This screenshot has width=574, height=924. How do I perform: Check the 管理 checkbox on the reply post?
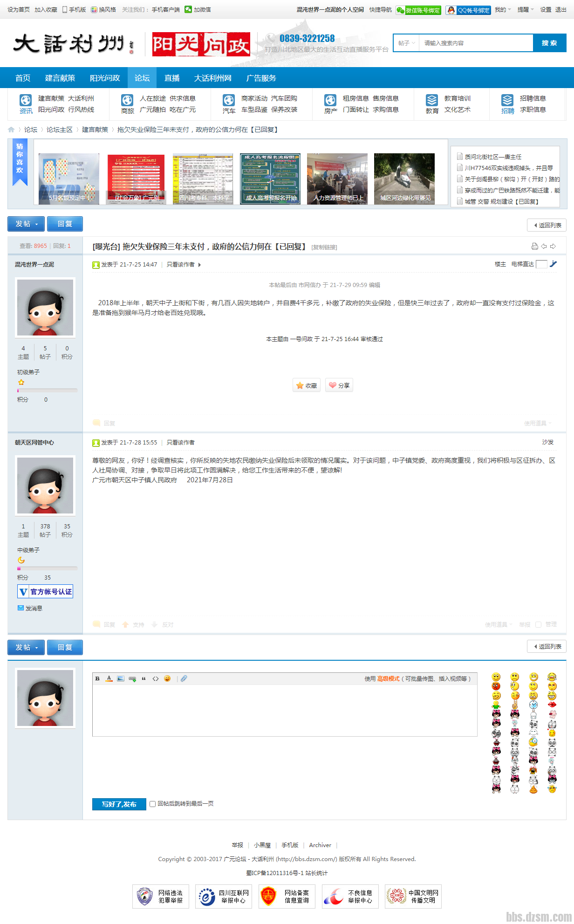(539, 624)
